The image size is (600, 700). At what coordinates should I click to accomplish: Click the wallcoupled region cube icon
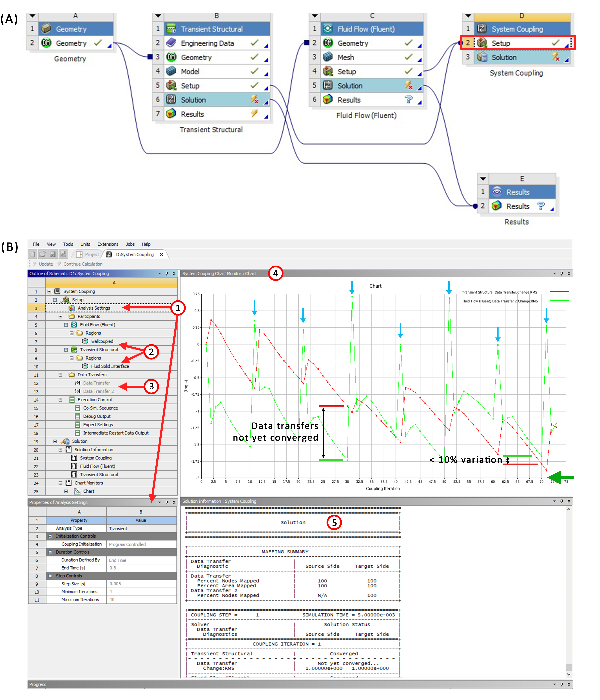pyautogui.click(x=85, y=341)
